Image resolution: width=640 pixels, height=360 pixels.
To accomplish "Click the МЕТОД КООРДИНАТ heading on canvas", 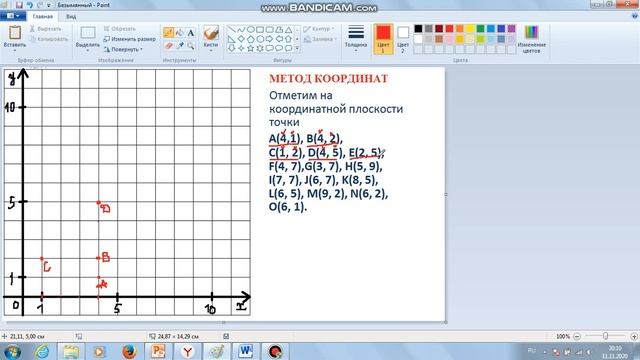I will point(328,78).
